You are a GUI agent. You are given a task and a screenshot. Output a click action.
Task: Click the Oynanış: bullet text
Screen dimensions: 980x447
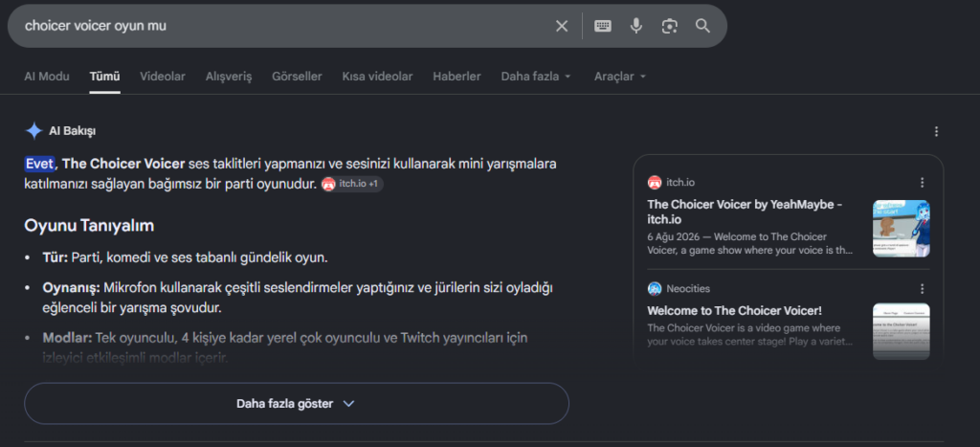(x=298, y=299)
